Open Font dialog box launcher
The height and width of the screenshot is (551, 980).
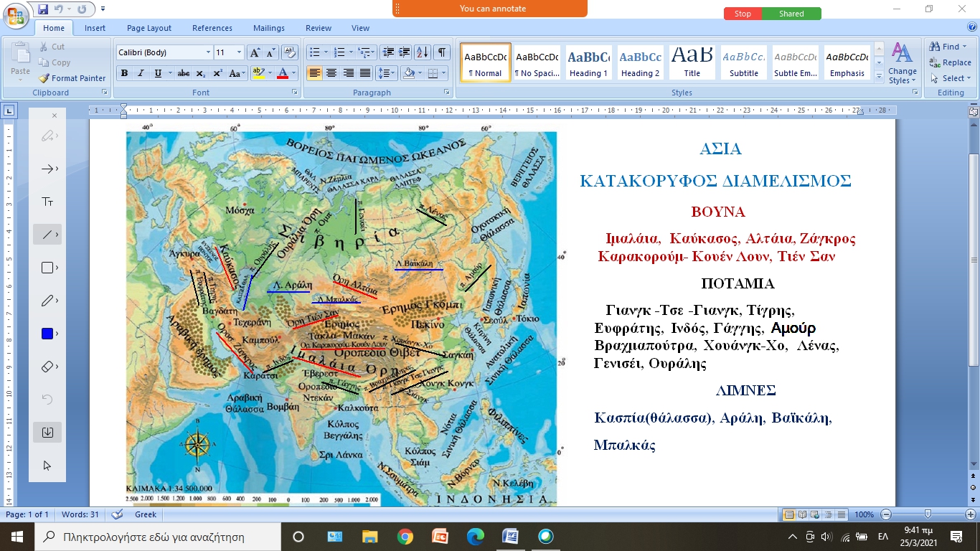(x=295, y=93)
